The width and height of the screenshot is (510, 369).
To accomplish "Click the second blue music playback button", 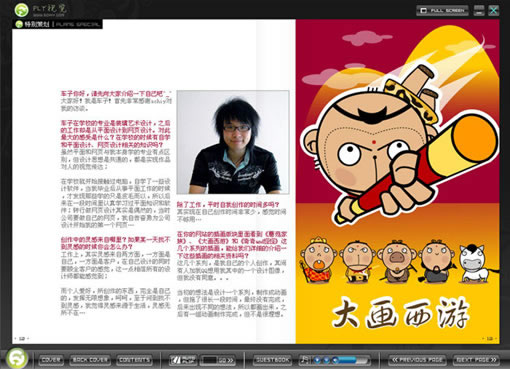I will click(x=327, y=360).
